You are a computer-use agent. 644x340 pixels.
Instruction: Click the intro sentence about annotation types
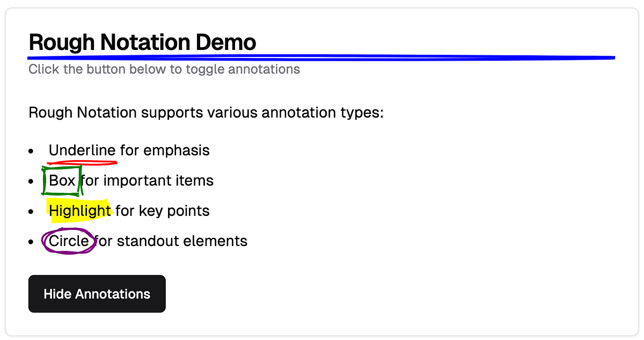206,112
